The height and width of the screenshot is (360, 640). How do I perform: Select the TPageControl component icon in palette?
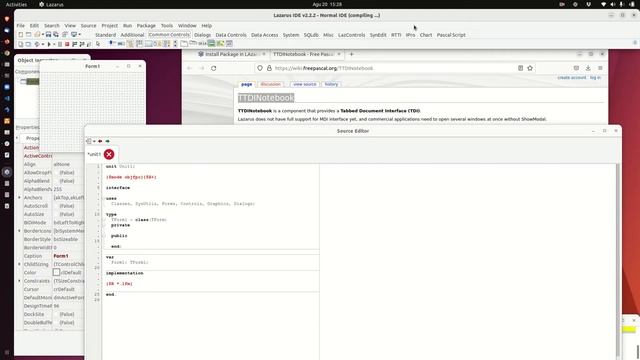pyautogui.click(x=184, y=43)
